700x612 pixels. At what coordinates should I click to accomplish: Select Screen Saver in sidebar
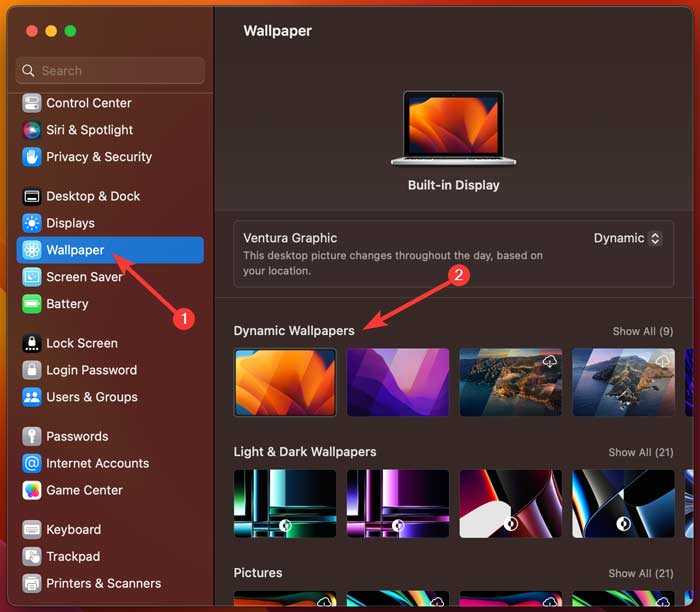[x=84, y=277]
